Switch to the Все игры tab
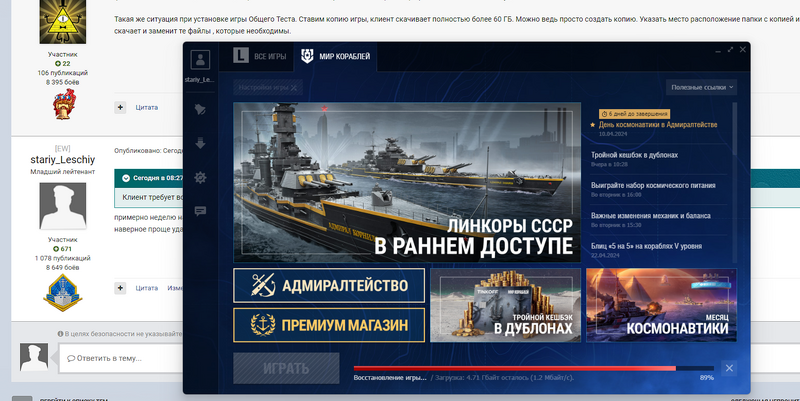 [x=259, y=56]
